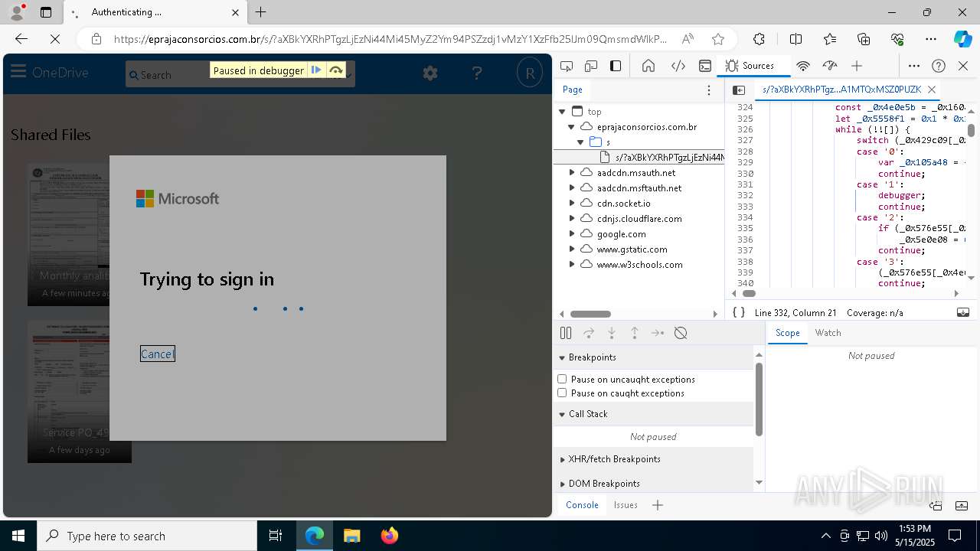This screenshot has height=551, width=980.
Task: Open Edge extensions puzzle icon
Action: tap(759, 39)
